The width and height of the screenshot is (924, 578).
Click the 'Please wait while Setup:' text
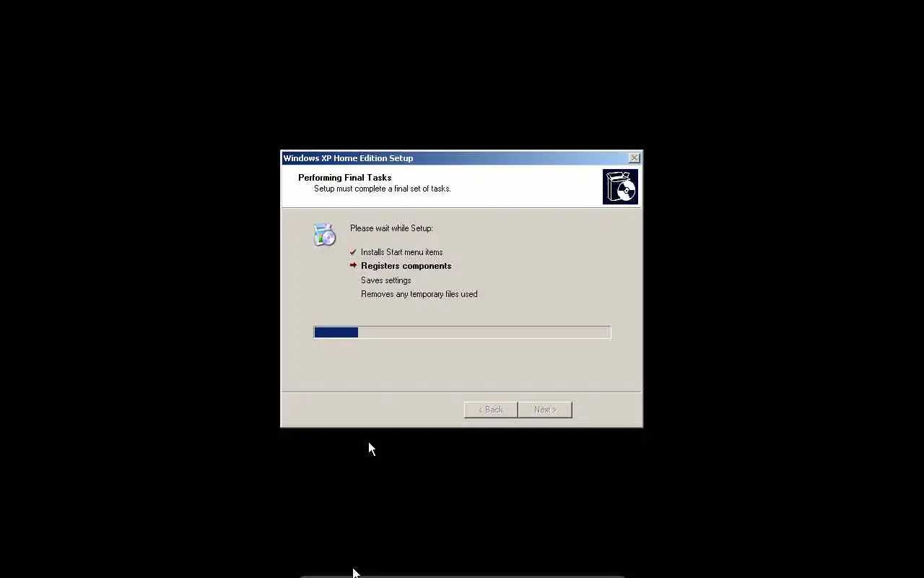pos(391,228)
